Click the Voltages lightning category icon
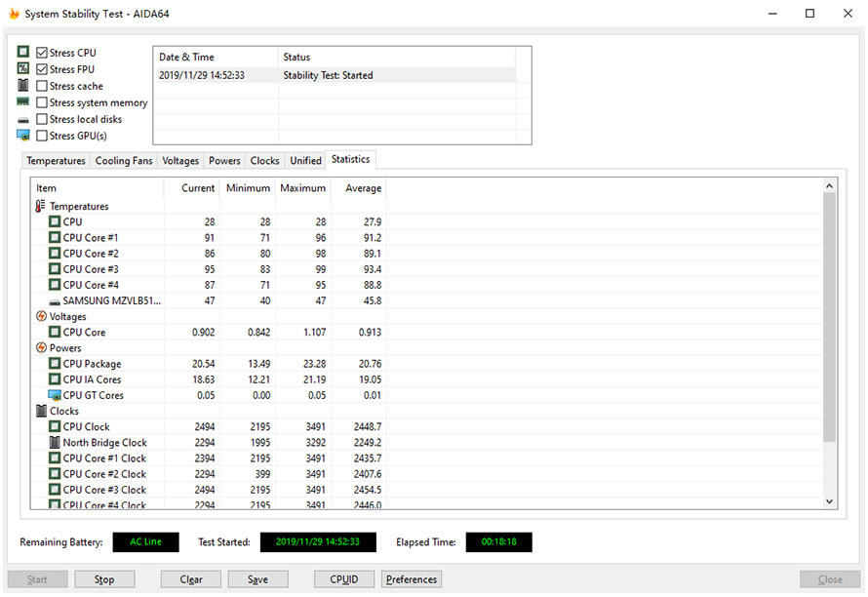868x597 pixels. (41, 316)
